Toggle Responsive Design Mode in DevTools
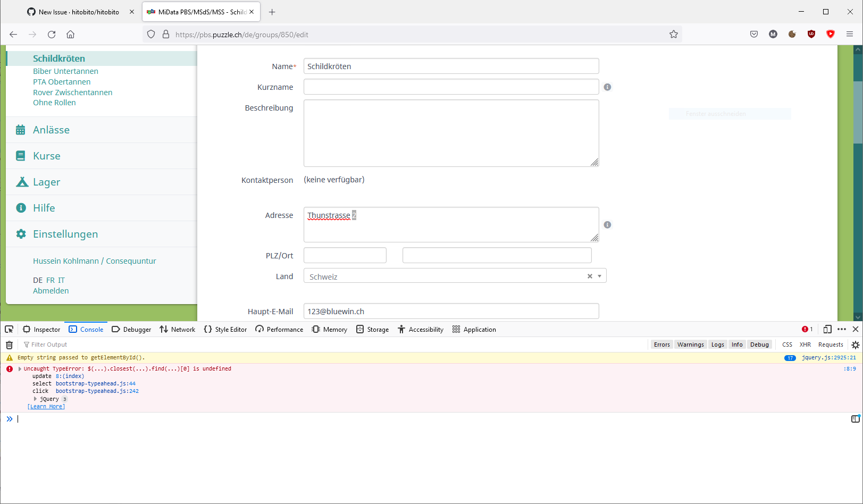 click(827, 329)
